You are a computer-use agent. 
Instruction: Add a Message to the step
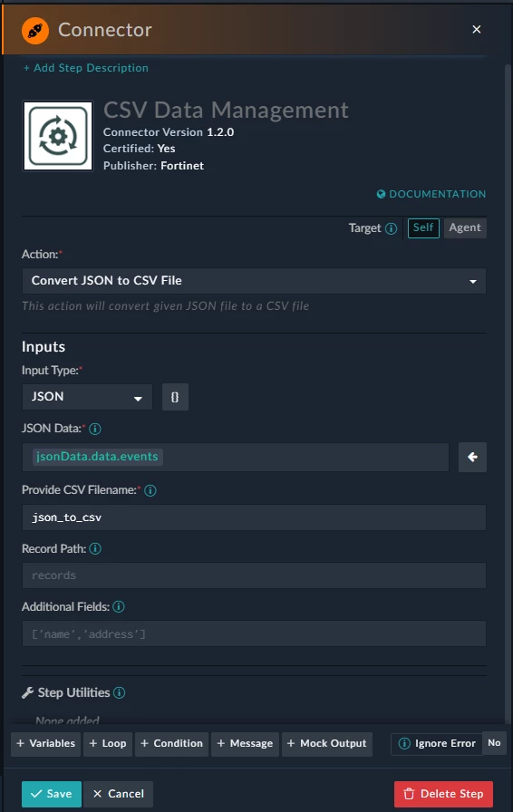245,744
